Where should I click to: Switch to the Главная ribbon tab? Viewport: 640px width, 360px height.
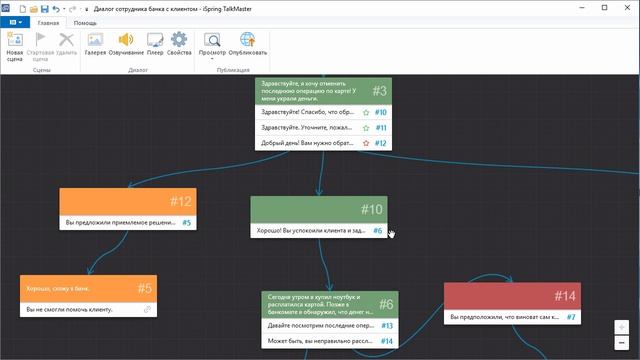pyautogui.click(x=49, y=23)
